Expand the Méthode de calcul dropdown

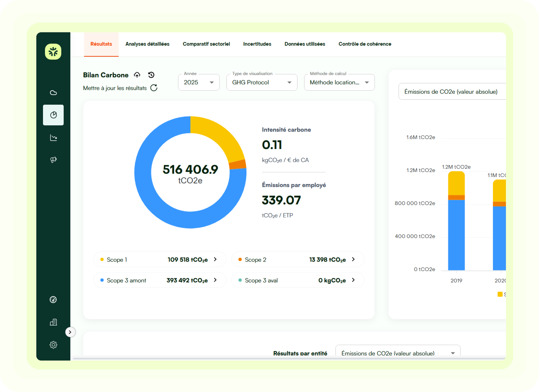pos(339,82)
